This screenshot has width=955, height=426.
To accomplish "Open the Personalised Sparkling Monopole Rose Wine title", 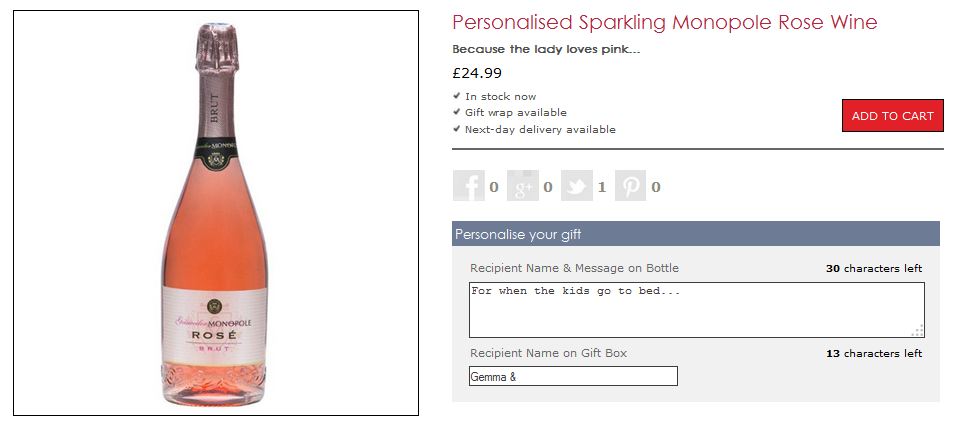I will point(664,22).
